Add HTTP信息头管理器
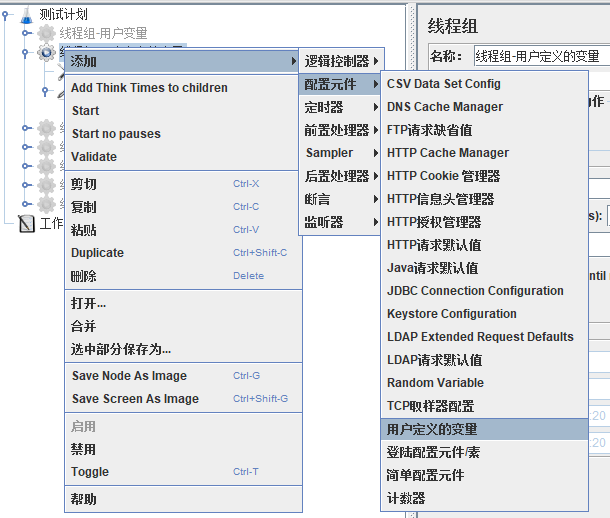The height and width of the screenshot is (518, 610). pos(484,199)
